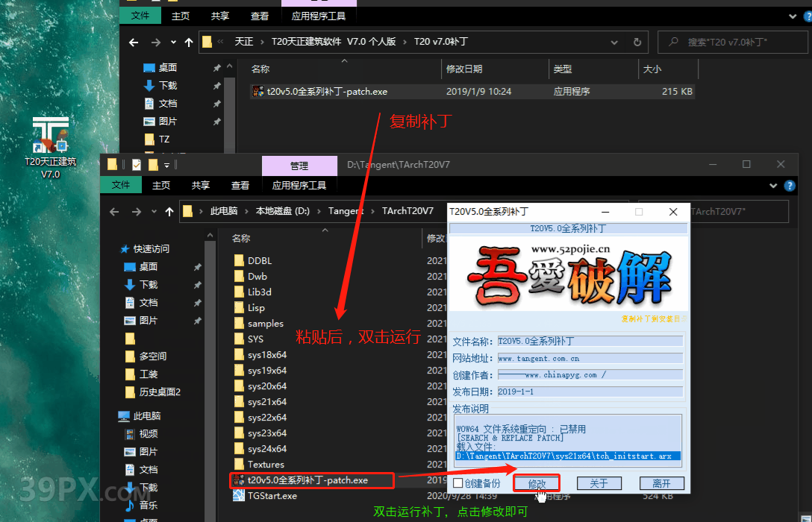Viewport: 812px width, 522px height.
Task: Click search box 搜索"T20 v7.0补丁"
Action: coord(733,42)
